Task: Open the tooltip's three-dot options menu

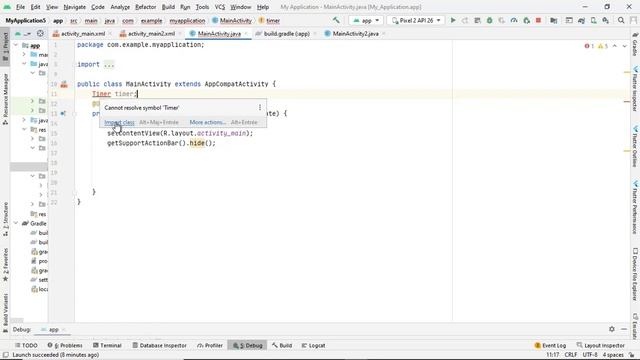Action: pyautogui.click(x=260, y=107)
